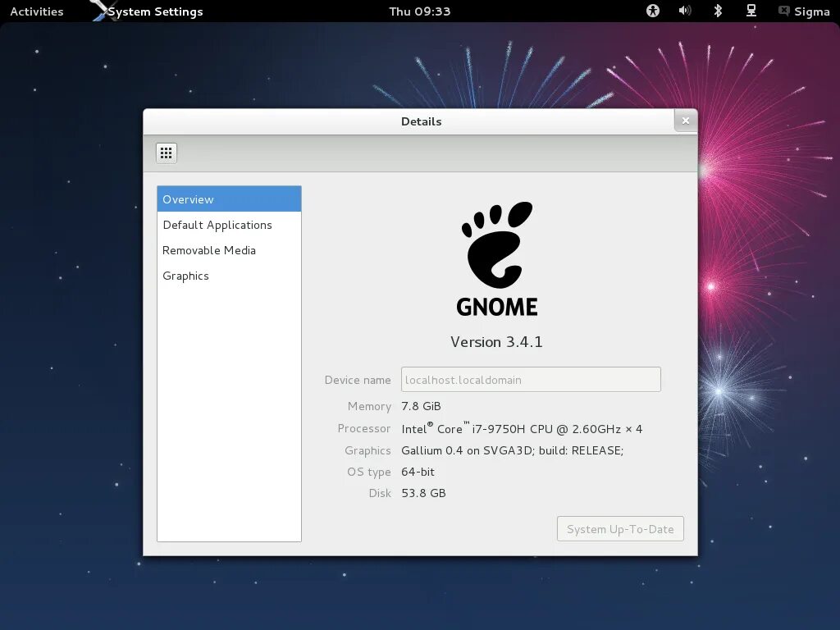Open the Sigma user menu
840x630 pixels.
click(x=811, y=11)
